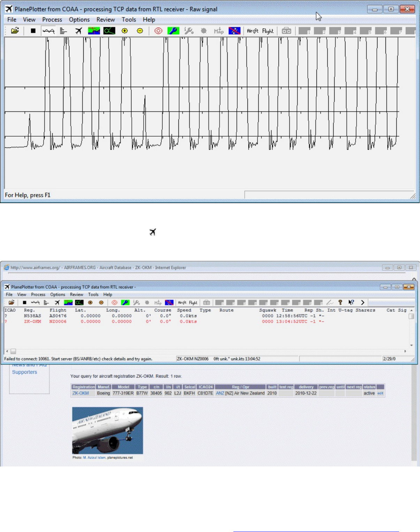Click Squawk column header
The width and height of the screenshot is (420, 532).
[267, 310]
